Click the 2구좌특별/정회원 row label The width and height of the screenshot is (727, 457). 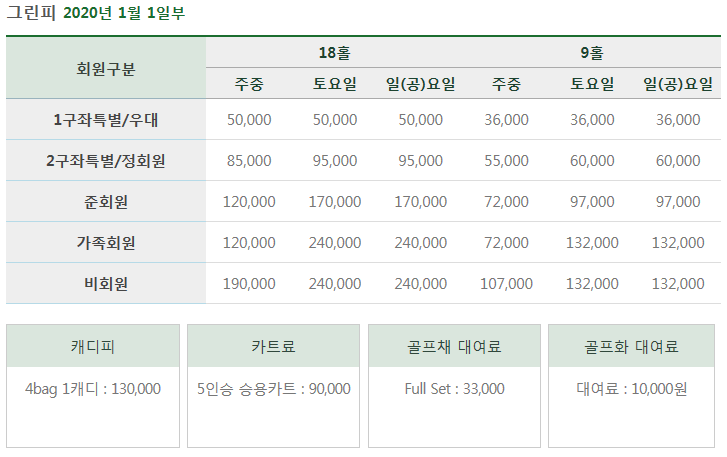tap(106, 161)
